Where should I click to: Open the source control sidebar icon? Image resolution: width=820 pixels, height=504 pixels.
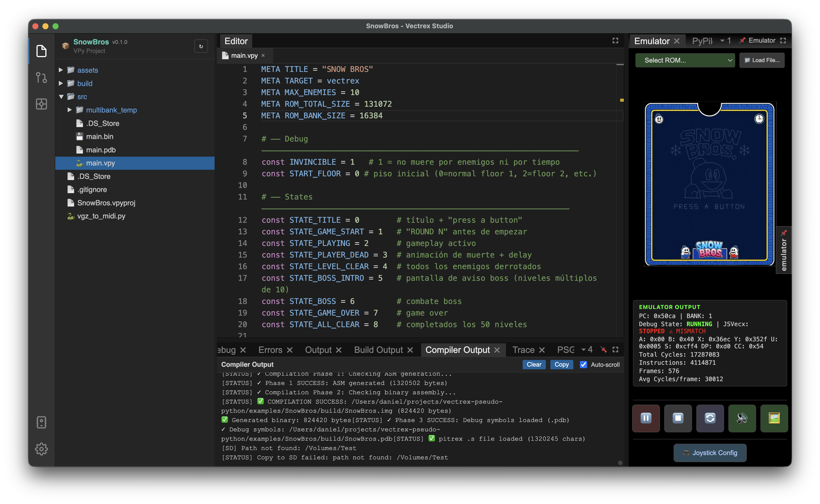[41, 77]
